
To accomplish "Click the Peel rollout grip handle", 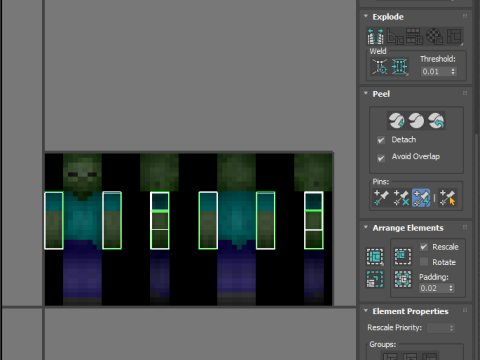I will point(465,93).
